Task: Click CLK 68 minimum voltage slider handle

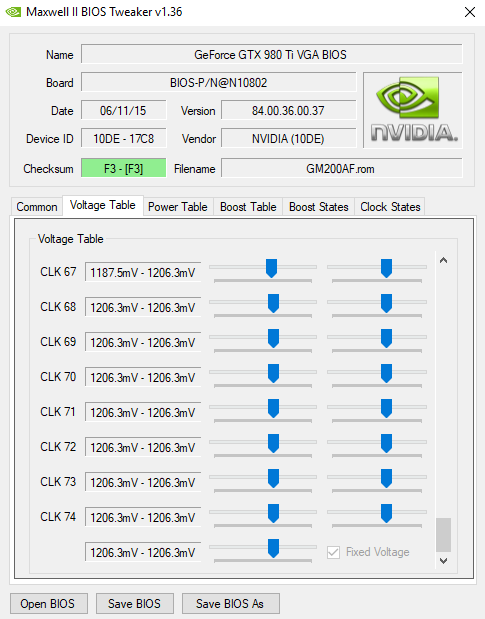Action: (x=273, y=303)
